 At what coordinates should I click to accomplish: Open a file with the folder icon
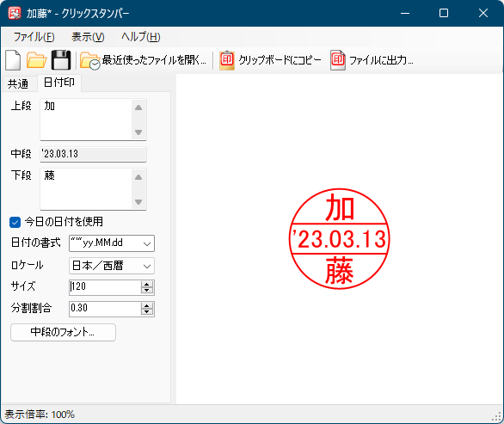36,60
